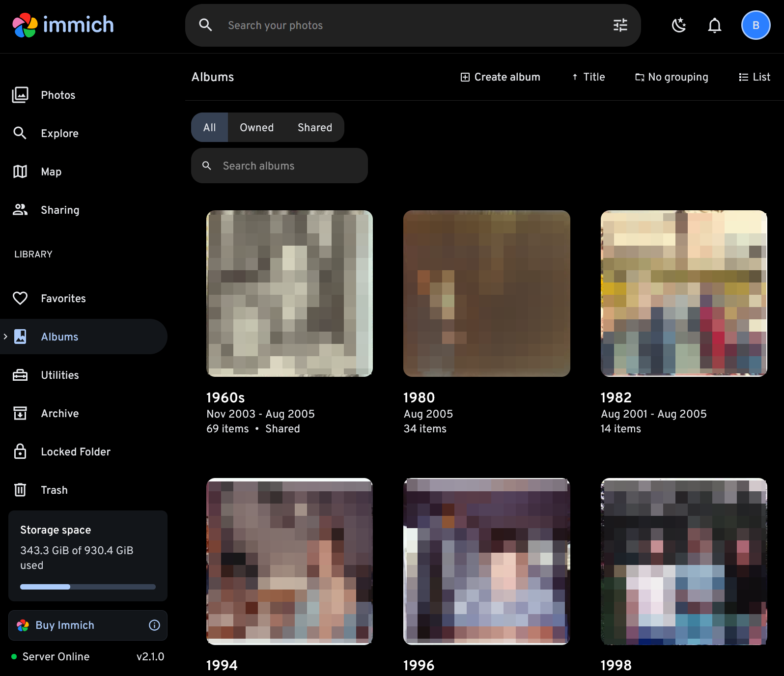Open the Map view
This screenshot has width=784, height=676.
click(84, 171)
